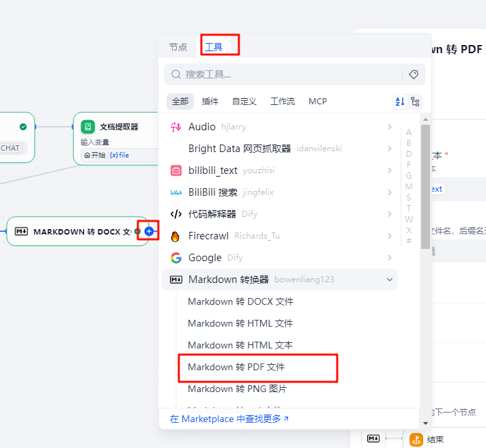Viewport: 486px width, 448px height.
Task: Select the 自定义 filter
Action: pyautogui.click(x=244, y=101)
